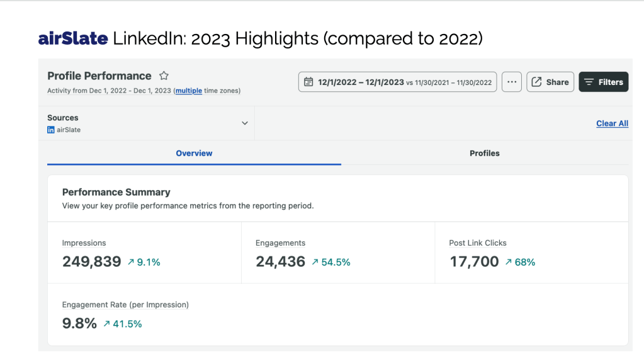Click the LinkedIn icon beside airSlate source

51,130
